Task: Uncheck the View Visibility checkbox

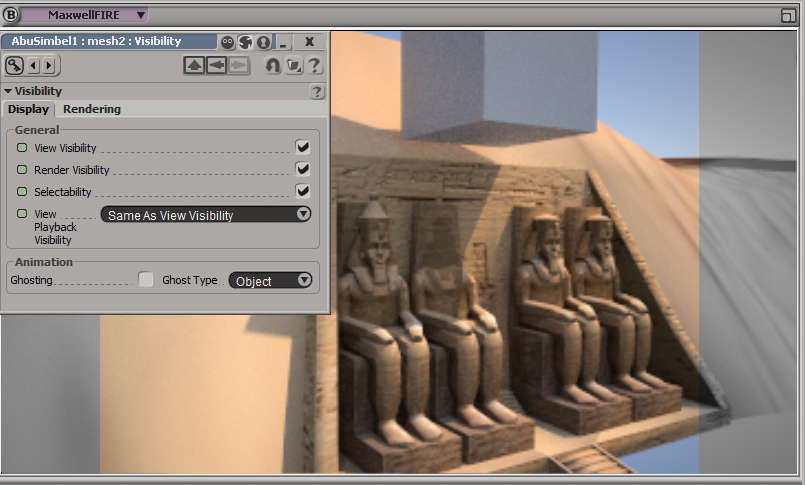Action: [303, 147]
